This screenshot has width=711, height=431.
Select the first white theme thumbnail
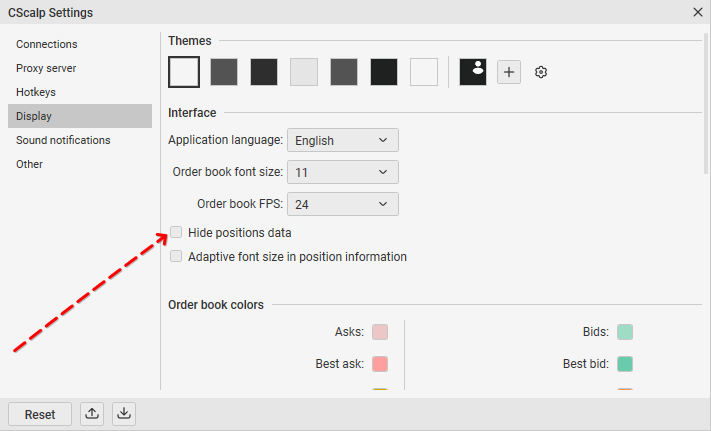click(x=184, y=72)
